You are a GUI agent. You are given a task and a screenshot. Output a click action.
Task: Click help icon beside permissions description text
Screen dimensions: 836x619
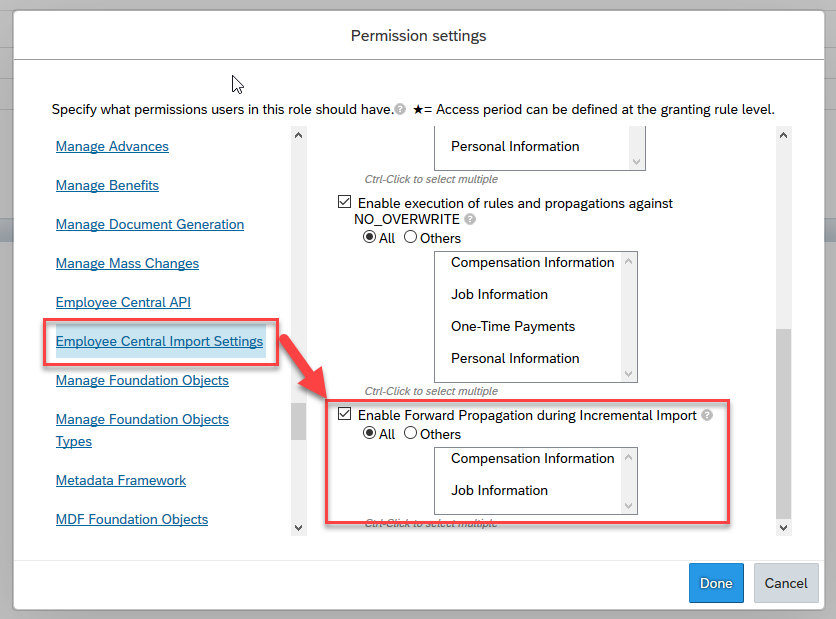click(400, 109)
